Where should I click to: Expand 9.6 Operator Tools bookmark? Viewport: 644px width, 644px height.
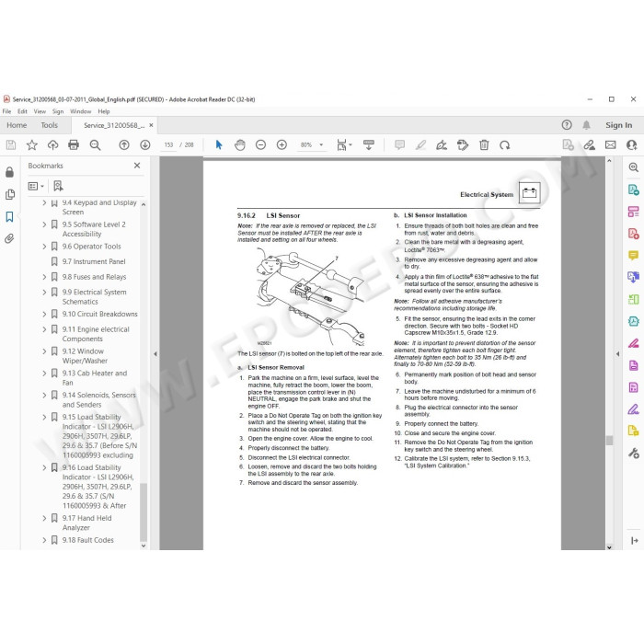tap(44, 247)
